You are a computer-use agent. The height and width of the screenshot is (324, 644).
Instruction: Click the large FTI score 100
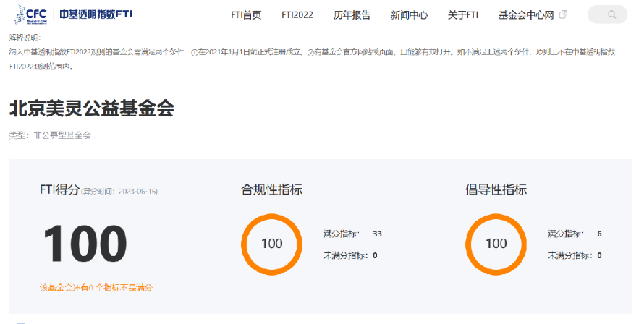85,244
